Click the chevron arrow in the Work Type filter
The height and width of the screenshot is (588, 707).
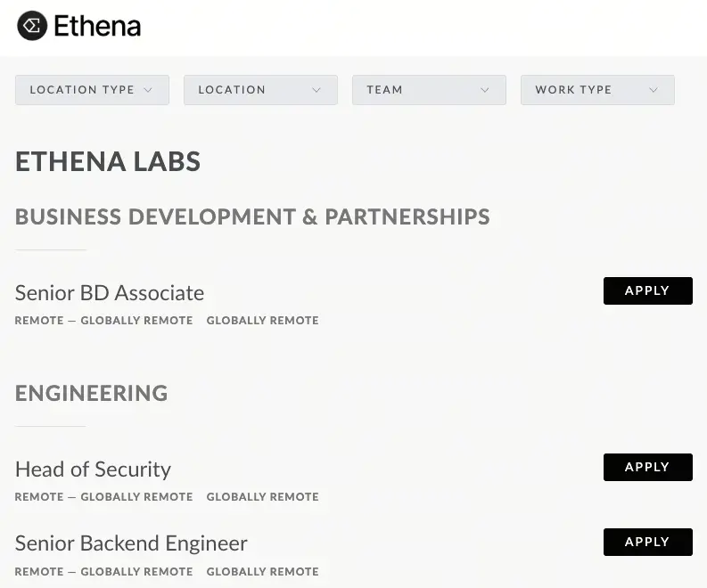coord(654,90)
